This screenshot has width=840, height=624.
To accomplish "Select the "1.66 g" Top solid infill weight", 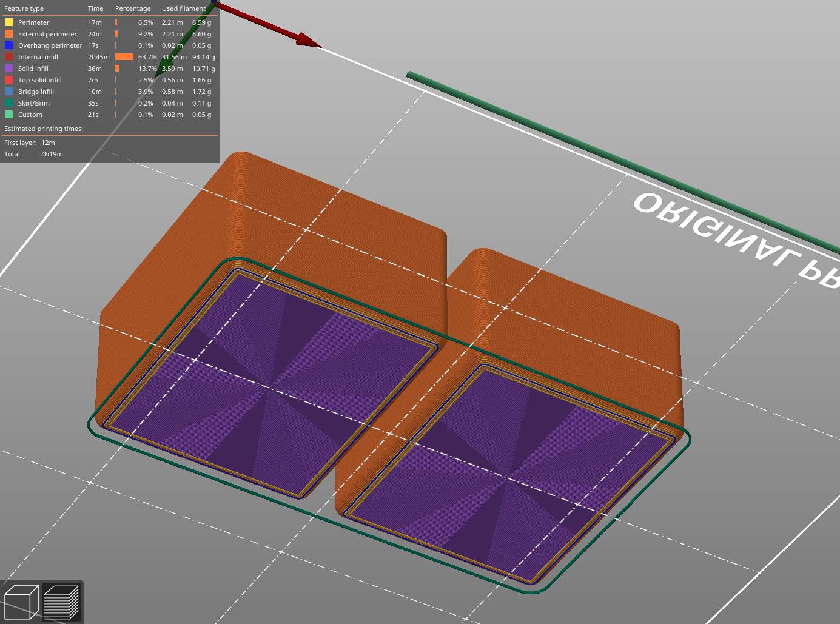I will (x=202, y=80).
